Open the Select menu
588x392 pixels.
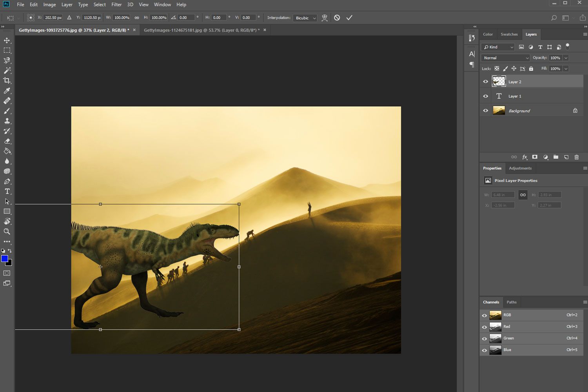100,5
